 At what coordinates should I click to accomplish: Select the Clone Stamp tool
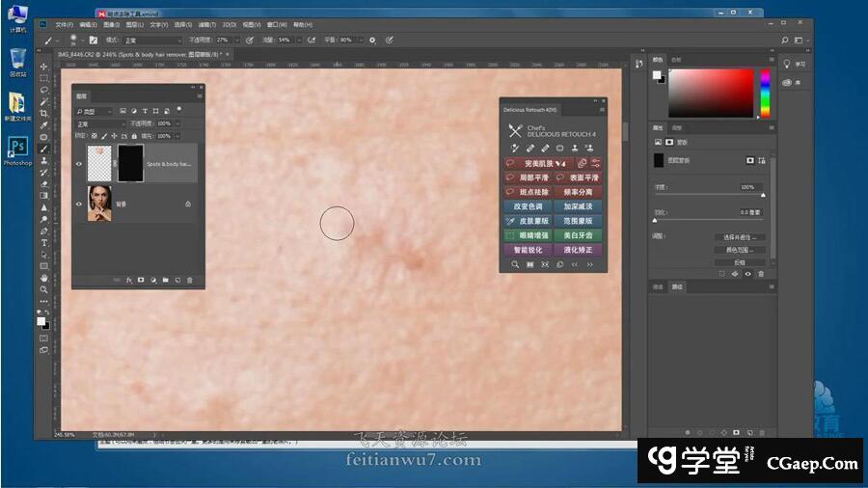pos(44,160)
